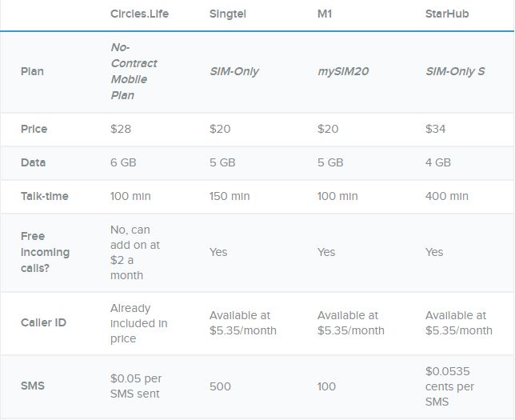Viewport: 515px width, 420px height.
Task: Click the Free incoming calls row label
Action: point(45,252)
